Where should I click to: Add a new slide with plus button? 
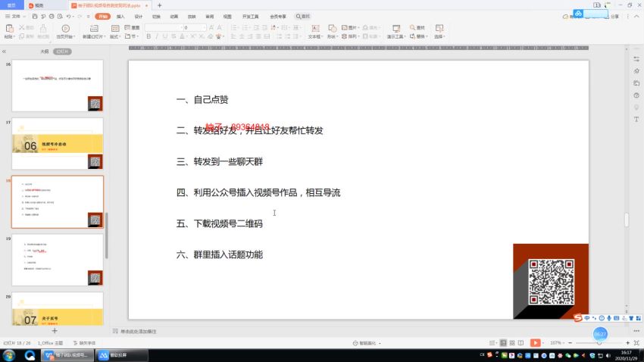(x=55, y=330)
